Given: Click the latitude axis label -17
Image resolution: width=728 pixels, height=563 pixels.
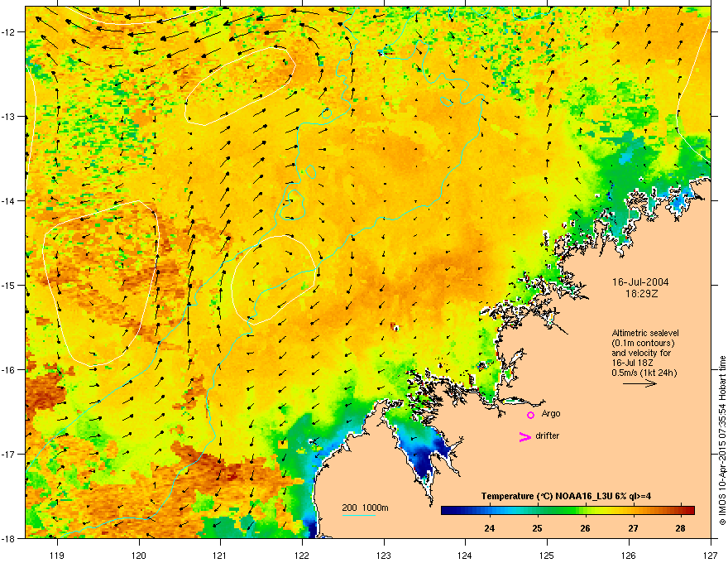Looking at the screenshot, I should pyautogui.click(x=9, y=454).
